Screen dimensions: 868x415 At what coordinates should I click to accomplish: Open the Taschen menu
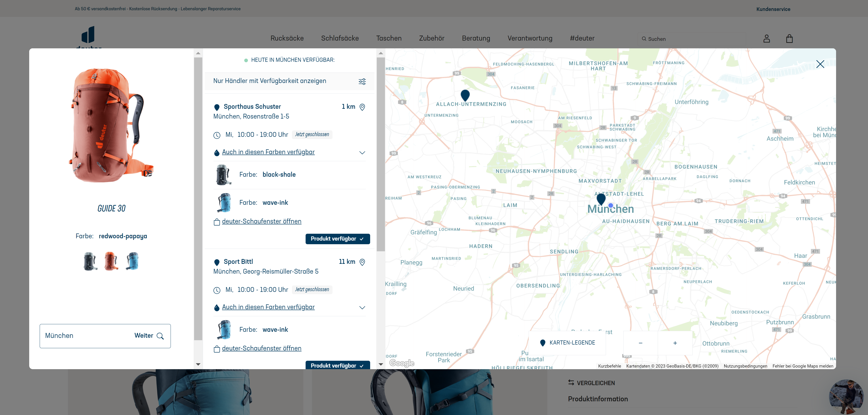point(389,38)
